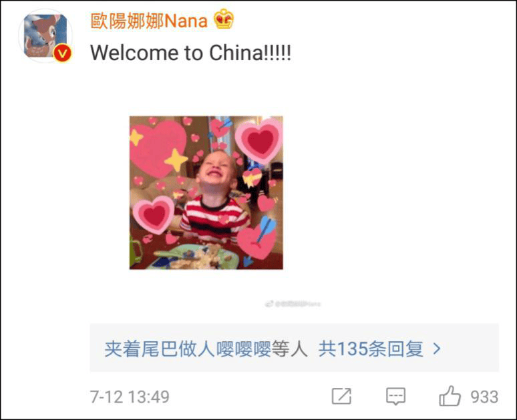517x420 pixels.
Task: Open the Bambi deer profile avatar
Action: coord(45,36)
